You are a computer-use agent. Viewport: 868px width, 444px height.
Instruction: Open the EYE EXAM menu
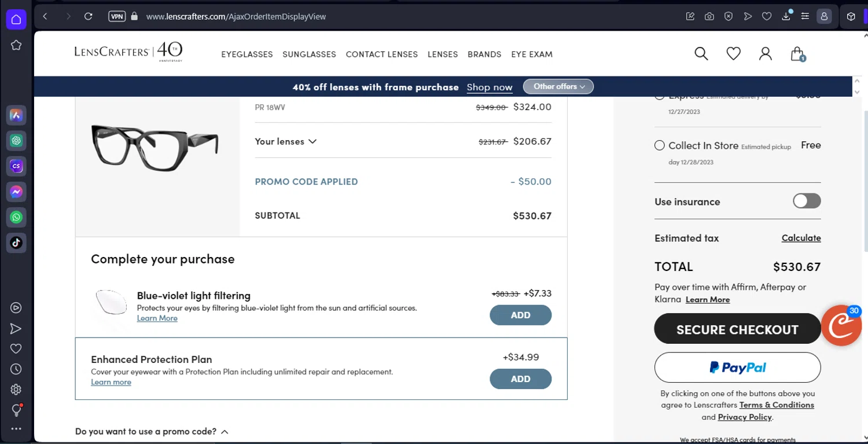(532, 54)
